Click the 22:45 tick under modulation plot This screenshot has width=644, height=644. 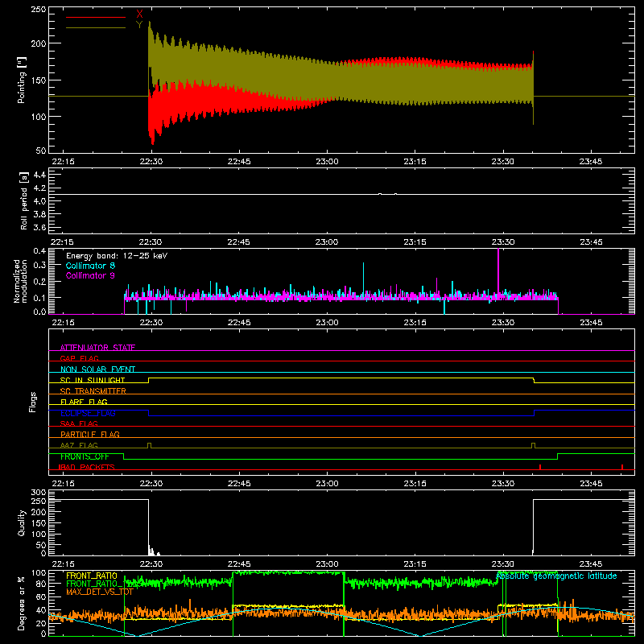[x=239, y=323]
